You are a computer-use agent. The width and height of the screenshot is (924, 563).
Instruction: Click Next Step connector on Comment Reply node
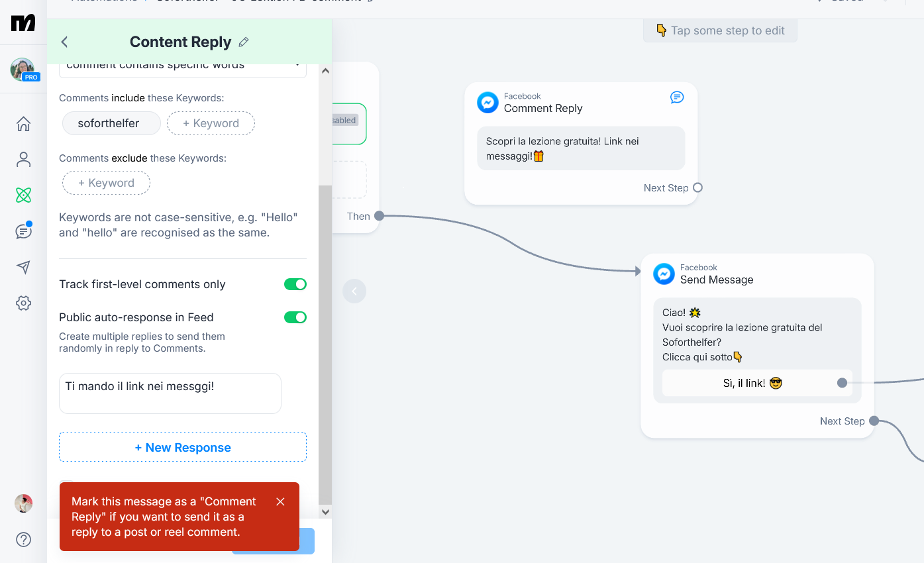pyautogui.click(x=697, y=187)
